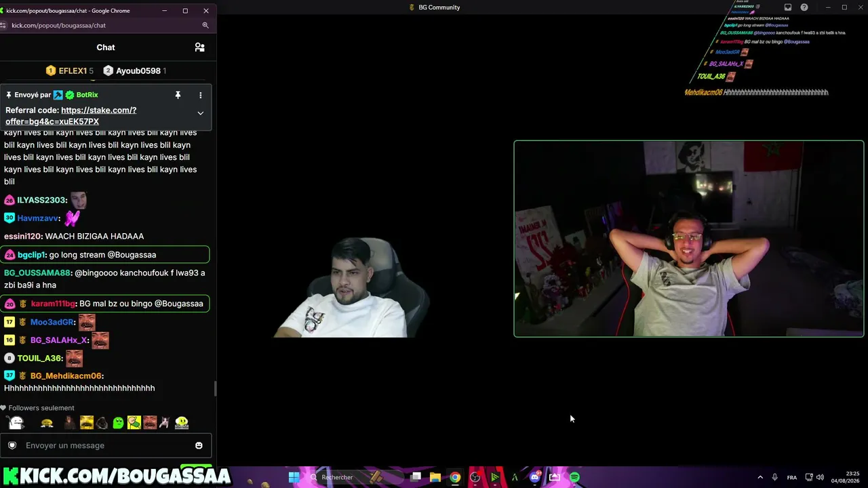Image resolution: width=868 pixels, height=488 pixels.
Task: Click the ILYASS2303 username in chat
Action: coord(42,200)
